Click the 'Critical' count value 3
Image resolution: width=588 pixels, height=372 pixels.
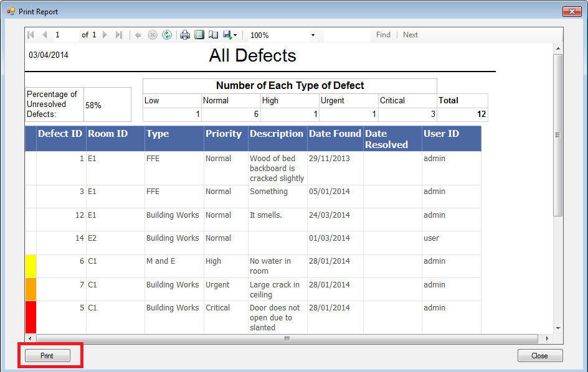[x=433, y=114]
